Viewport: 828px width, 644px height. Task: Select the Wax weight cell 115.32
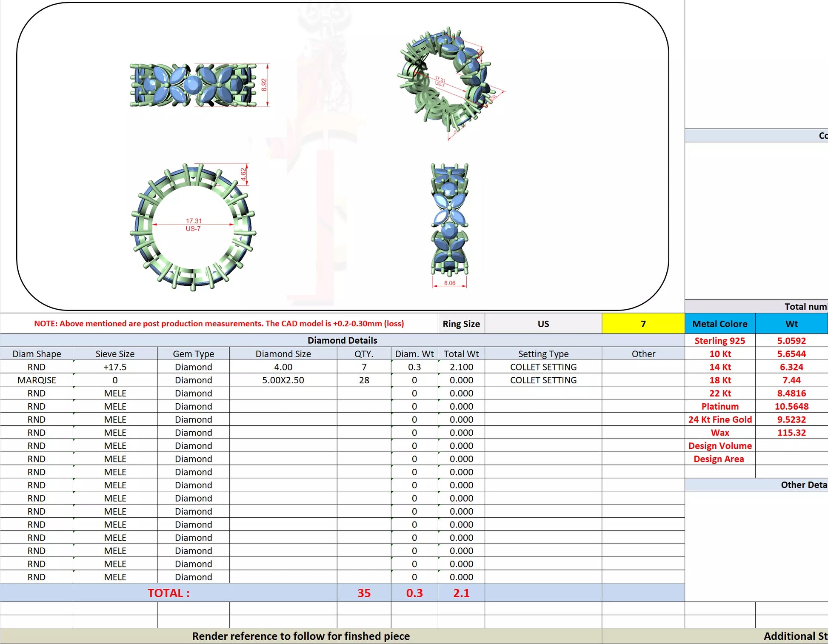791,433
